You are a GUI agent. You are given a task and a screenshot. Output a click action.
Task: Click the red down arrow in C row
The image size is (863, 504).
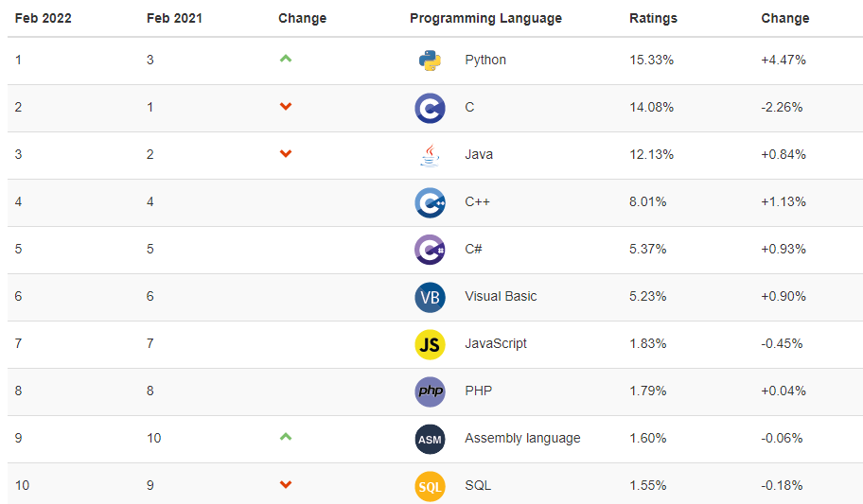point(286,107)
